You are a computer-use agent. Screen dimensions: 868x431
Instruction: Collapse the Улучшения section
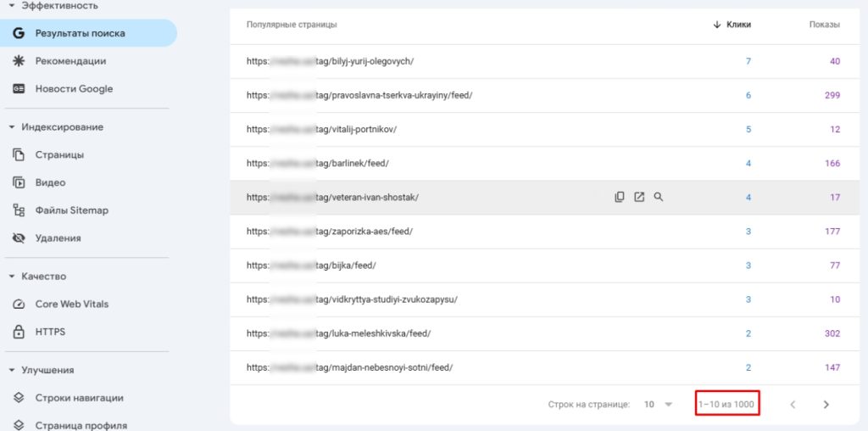pyautogui.click(x=12, y=370)
